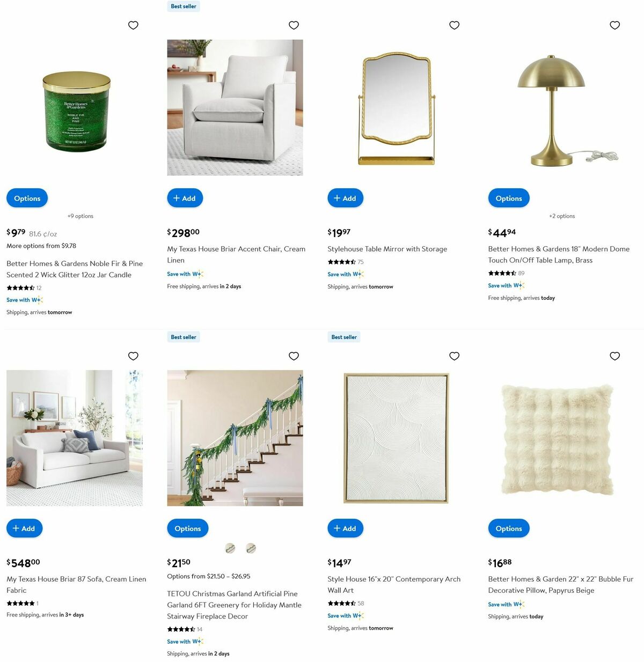The image size is (644, 662).
Task: Open Options for Dome Table Lamp
Action: (509, 198)
